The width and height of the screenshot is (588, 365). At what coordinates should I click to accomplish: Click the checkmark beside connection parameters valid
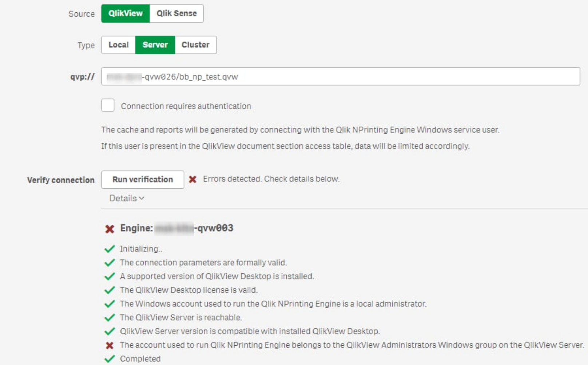(x=110, y=263)
